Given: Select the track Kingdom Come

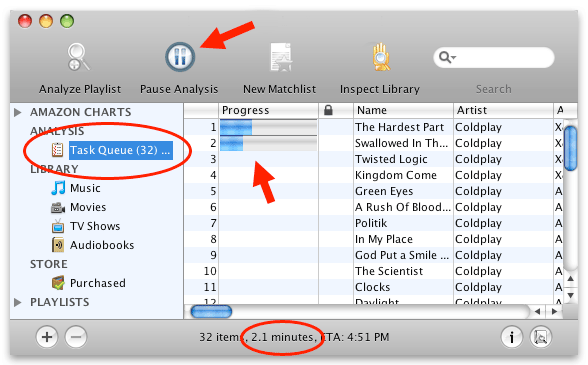Looking at the screenshot, I should click(396, 175).
